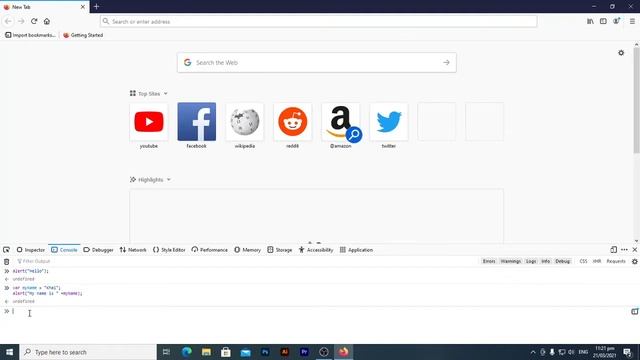Go to the browser home page

47,21
